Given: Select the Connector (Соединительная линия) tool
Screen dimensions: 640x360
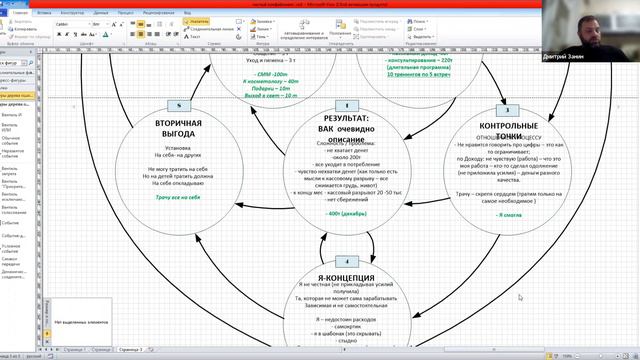Looking at the screenshot, I should tap(209, 29).
